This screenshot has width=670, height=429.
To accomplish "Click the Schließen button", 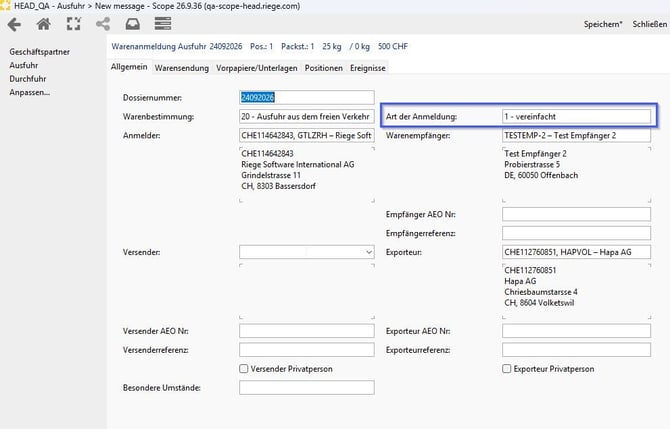I will point(649,24).
